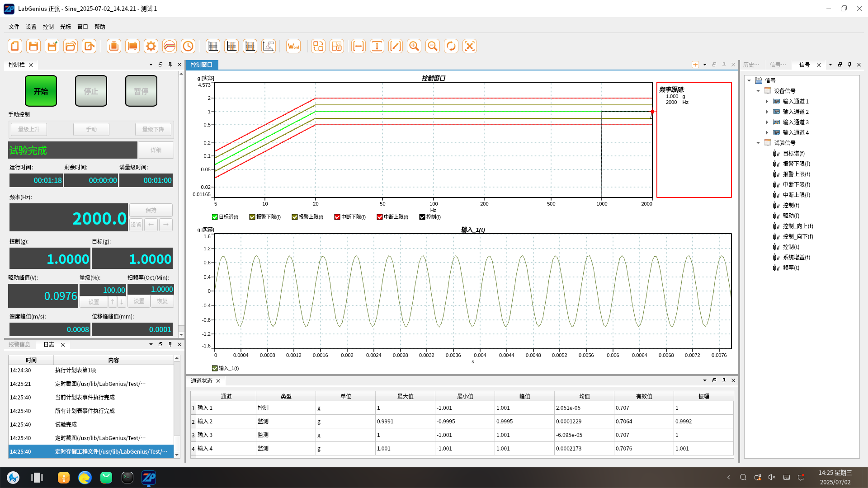Expand the 输入通道 1 tree node
This screenshot has width=868, height=488.
767,101
